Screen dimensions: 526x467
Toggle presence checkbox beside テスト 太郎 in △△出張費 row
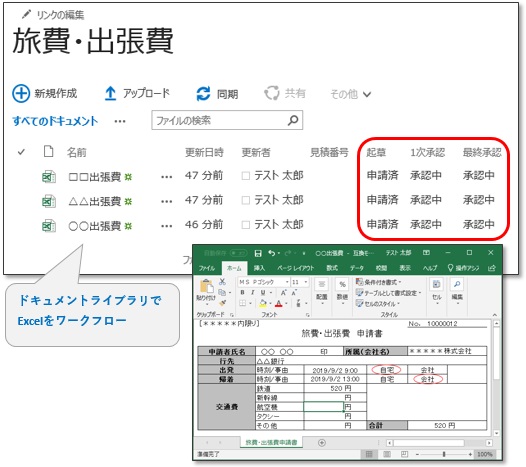tap(246, 200)
